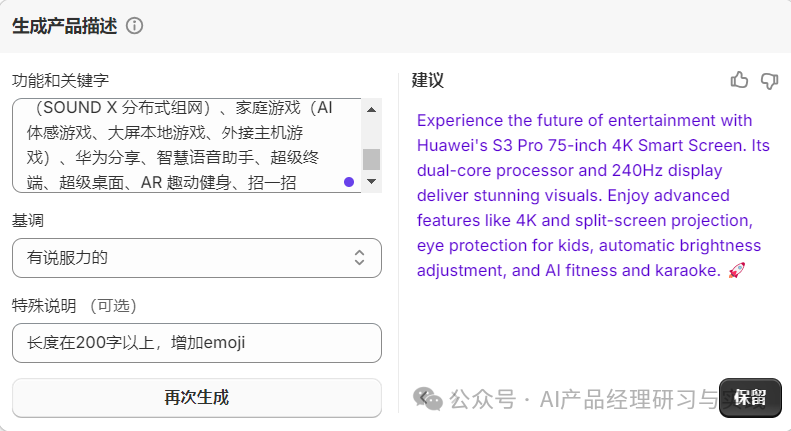The height and width of the screenshot is (431, 791).
Task: Click the purple dot in the keywords box
Action: point(348,182)
